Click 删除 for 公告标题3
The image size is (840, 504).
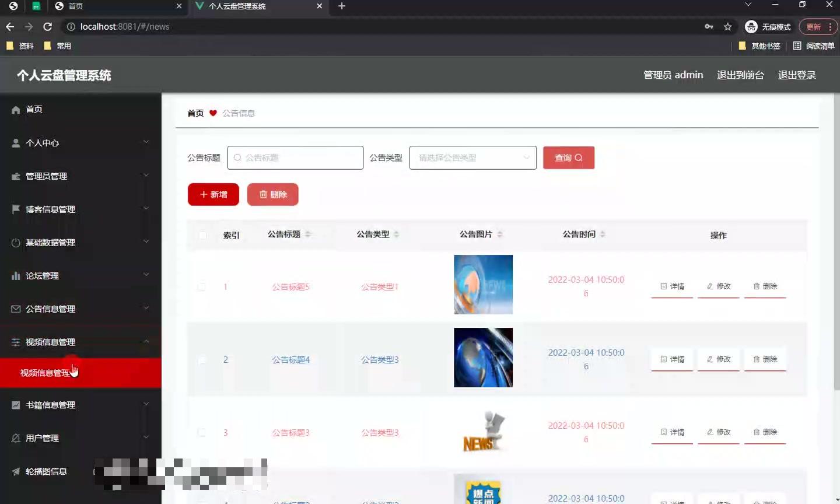coord(765,432)
